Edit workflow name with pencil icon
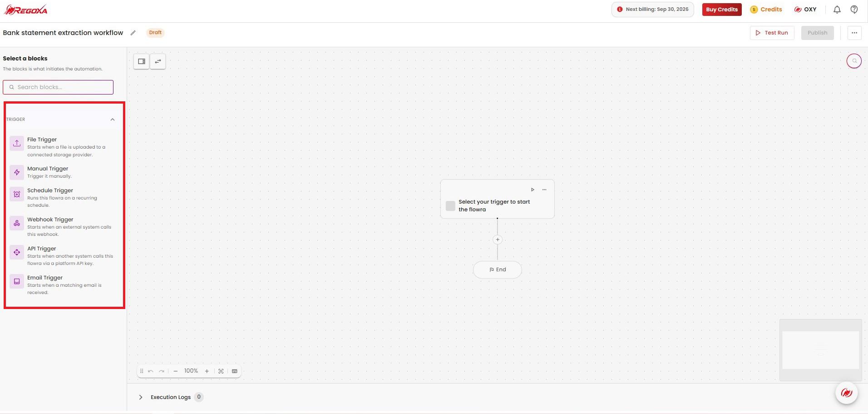The image size is (868, 414). coord(133,33)
